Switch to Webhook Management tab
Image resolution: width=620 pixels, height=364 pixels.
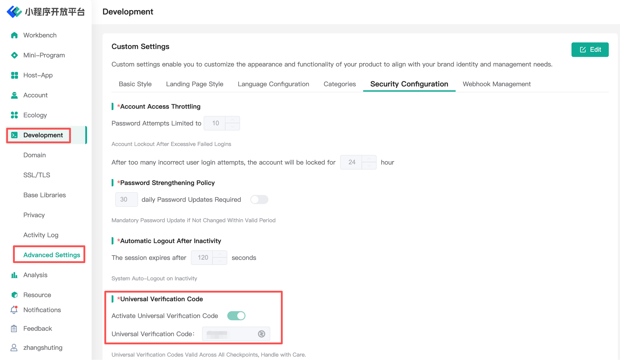496,84
